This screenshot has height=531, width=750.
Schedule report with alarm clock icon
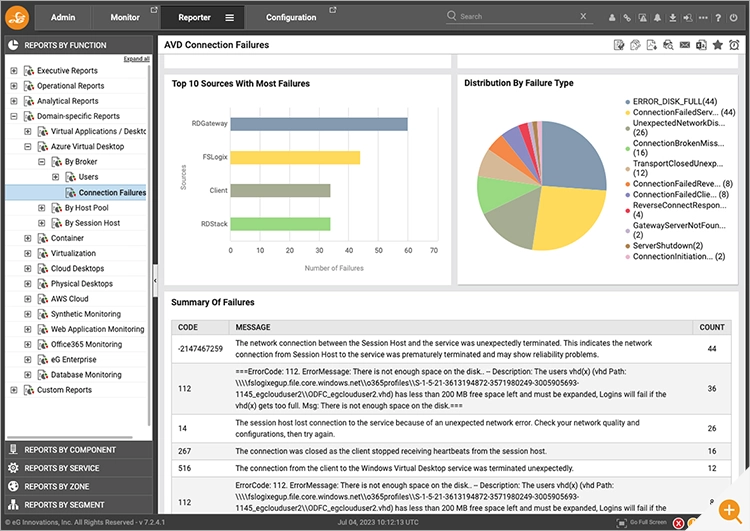[x=734, y=44]
